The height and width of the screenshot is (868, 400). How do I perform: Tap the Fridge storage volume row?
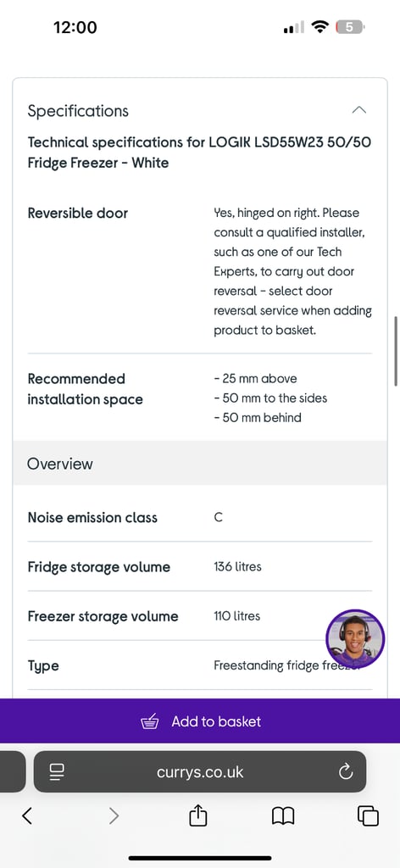click(x=200, y=566)
